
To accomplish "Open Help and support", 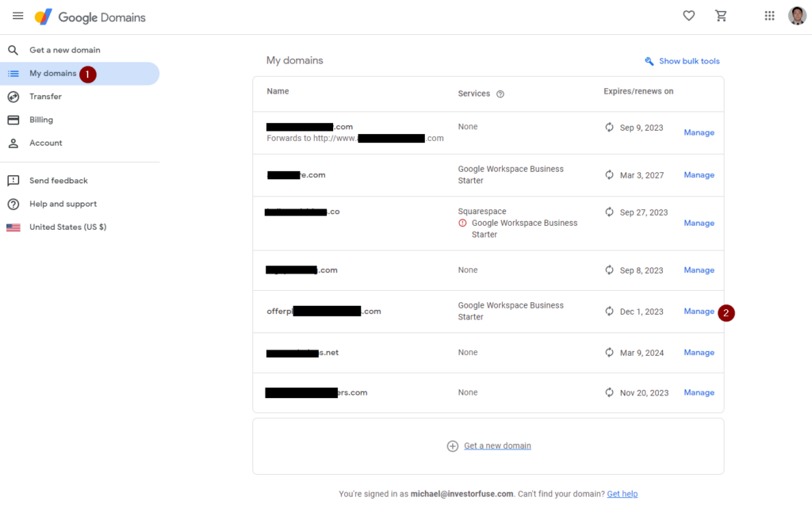I will [x=63, y=204].
